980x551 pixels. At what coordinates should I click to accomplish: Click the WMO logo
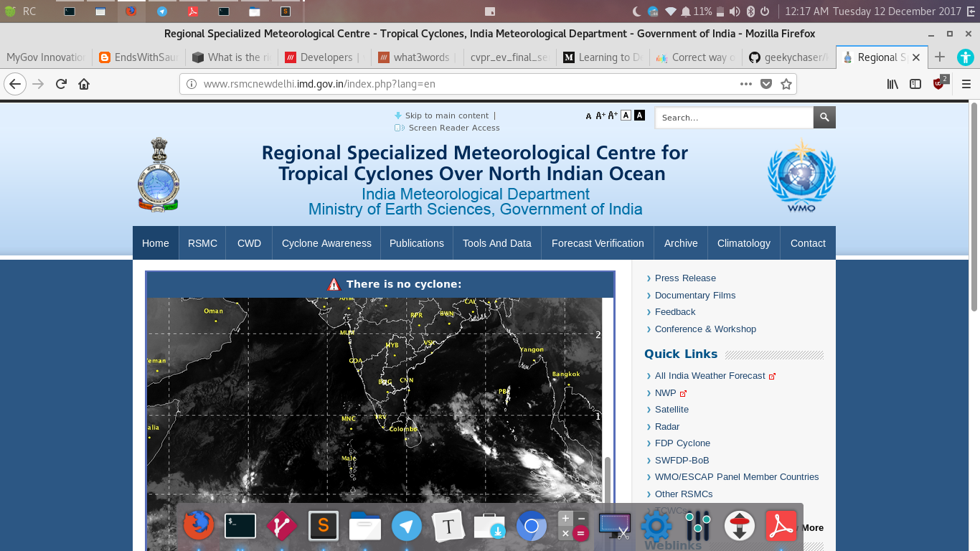(x=801, y=176)
